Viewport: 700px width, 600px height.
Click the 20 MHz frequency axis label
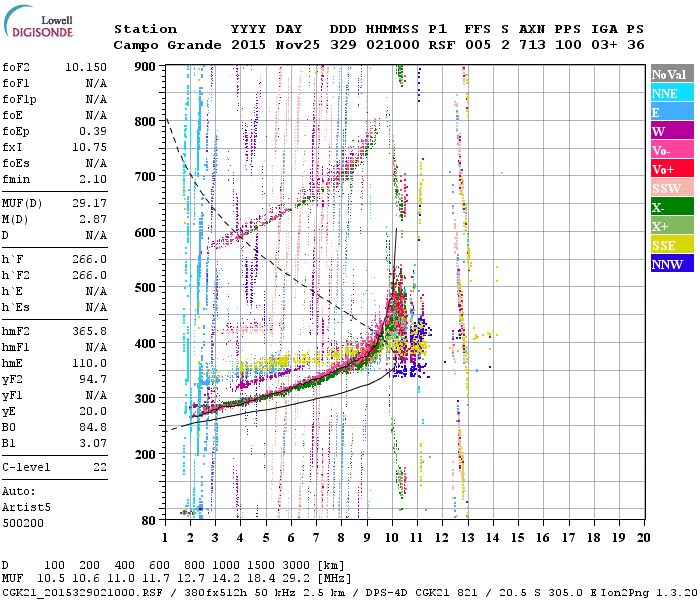click(643, 538)
